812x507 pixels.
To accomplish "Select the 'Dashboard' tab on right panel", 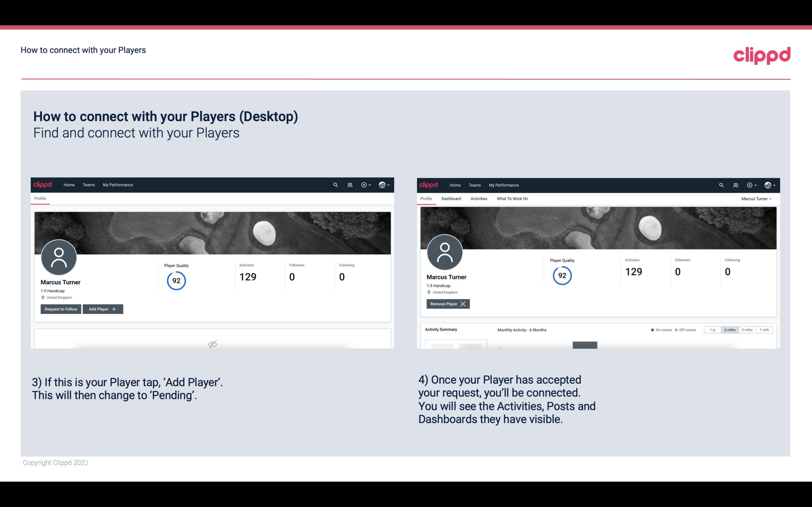I will [x=450, y=199].
